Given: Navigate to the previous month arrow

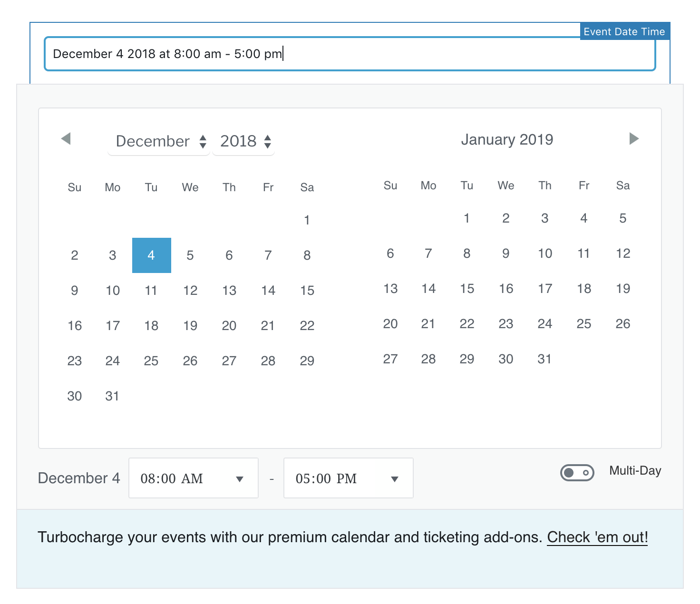Looking at the screenshot, I should tap(67, 138).
